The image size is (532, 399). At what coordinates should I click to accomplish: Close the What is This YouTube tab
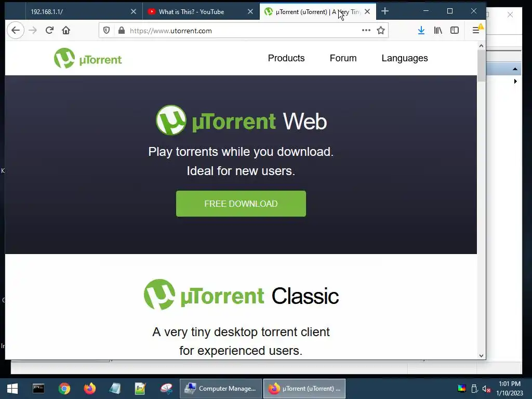250,11
